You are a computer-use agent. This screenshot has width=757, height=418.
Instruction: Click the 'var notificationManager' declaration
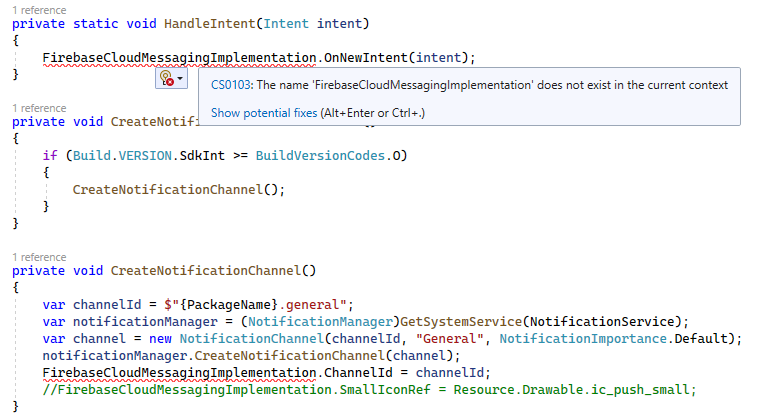pyautogui.click(x=130, y=321)
